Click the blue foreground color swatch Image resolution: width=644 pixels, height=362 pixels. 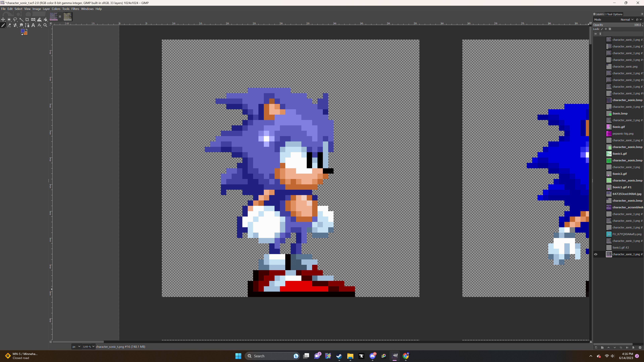pyautogui.click(x=23, y=31)
